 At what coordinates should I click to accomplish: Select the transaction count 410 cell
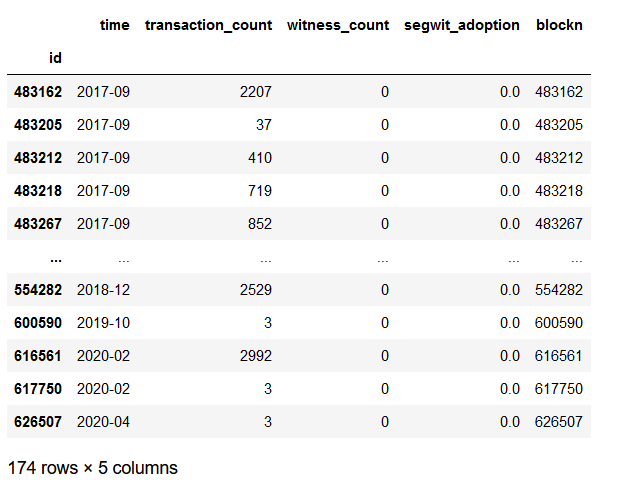point(260,158)
